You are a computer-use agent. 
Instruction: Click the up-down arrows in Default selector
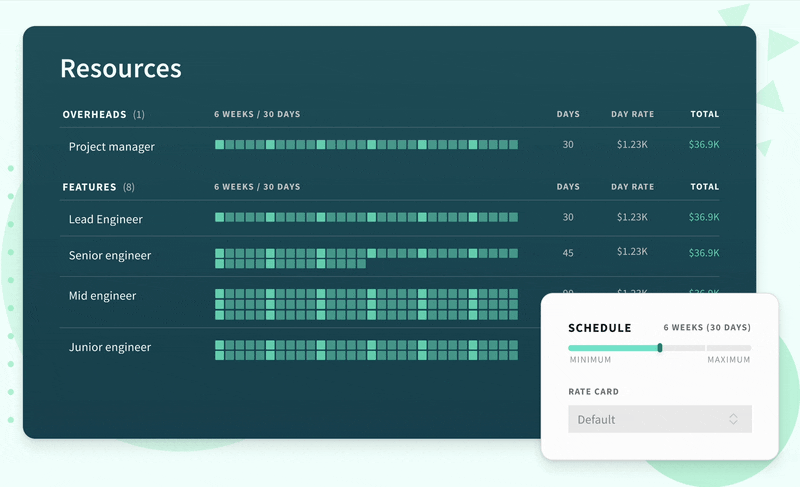[733, 419]
